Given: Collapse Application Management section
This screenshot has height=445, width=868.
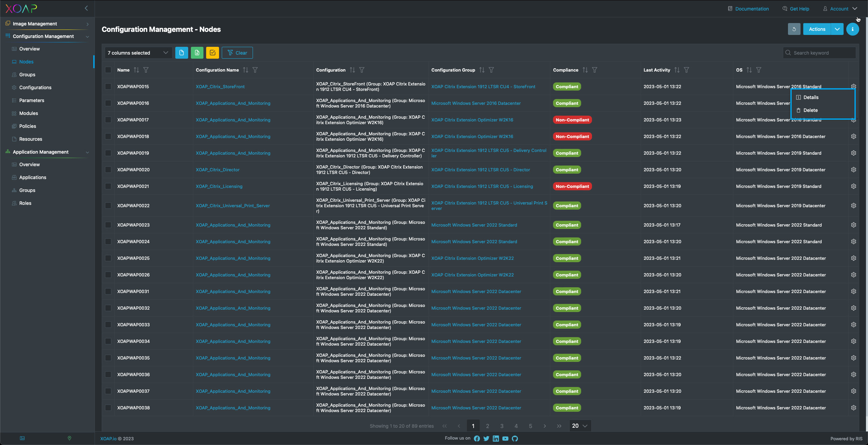Looking at the screenshot, I should (47, 152).
